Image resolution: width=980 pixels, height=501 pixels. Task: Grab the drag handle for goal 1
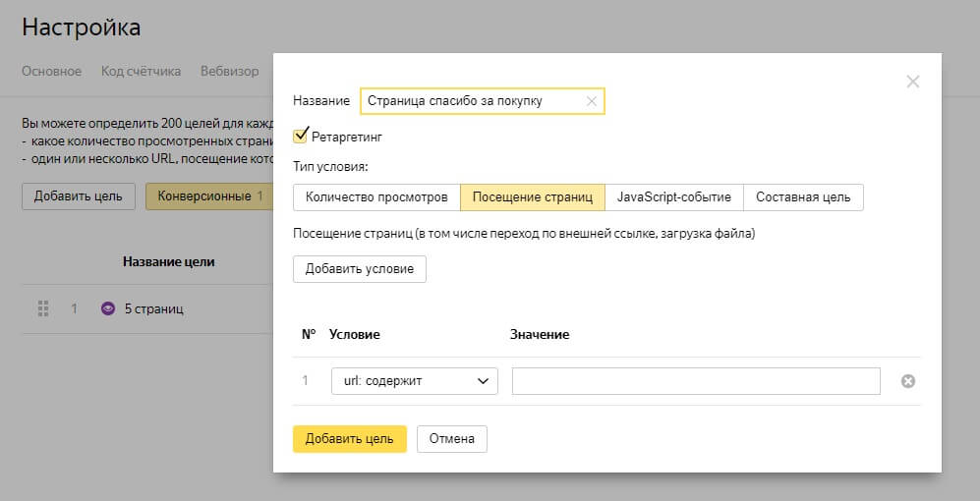(x=43, y=308)
